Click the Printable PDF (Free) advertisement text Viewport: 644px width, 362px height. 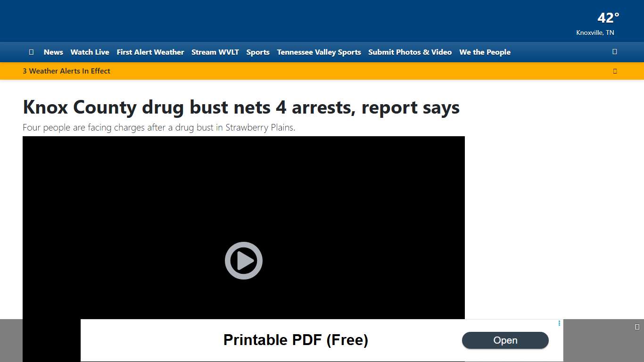point(296,340)
